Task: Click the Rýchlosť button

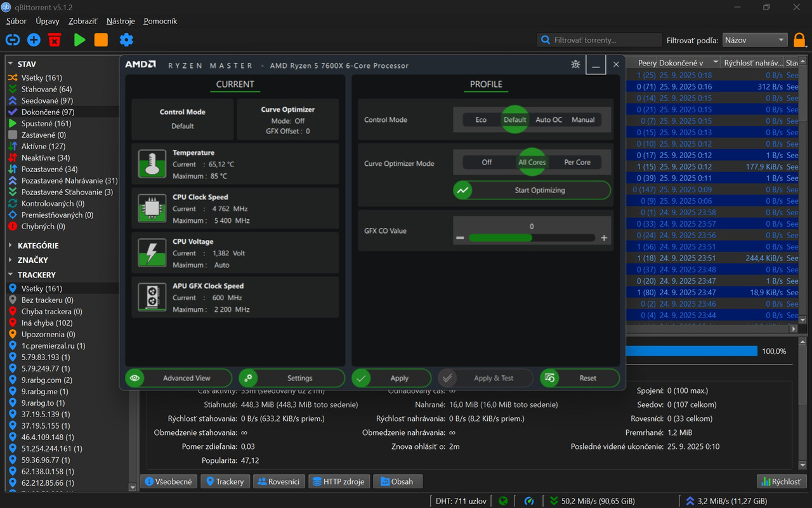Action: pos(782,481)
